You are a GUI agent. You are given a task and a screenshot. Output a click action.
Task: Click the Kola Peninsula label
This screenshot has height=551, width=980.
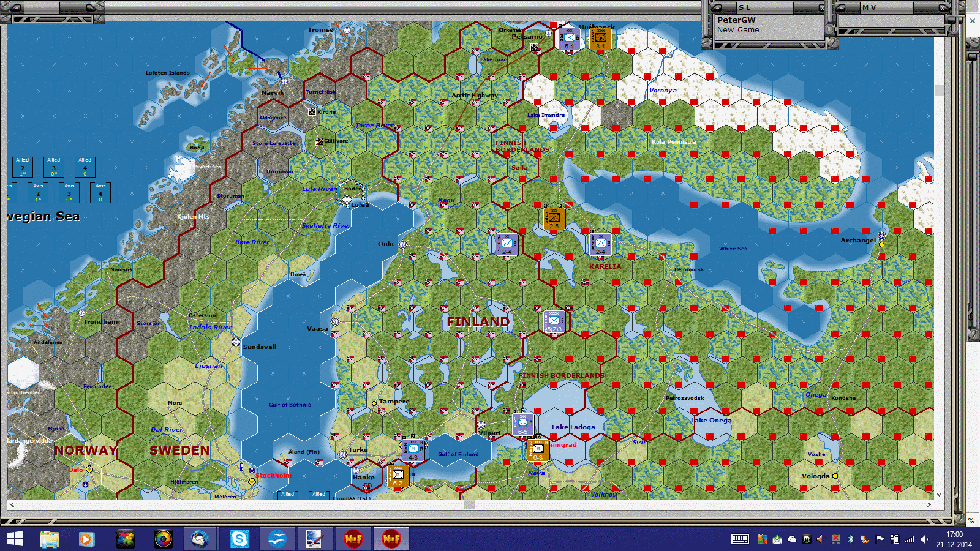pyautogui.click(x=674, y=141)
